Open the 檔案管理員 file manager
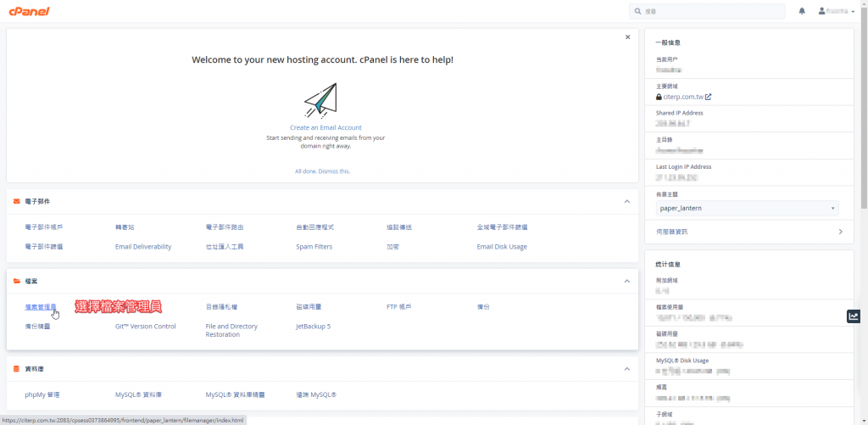Screen dimensions: 868x425 (x=41, y=306)
